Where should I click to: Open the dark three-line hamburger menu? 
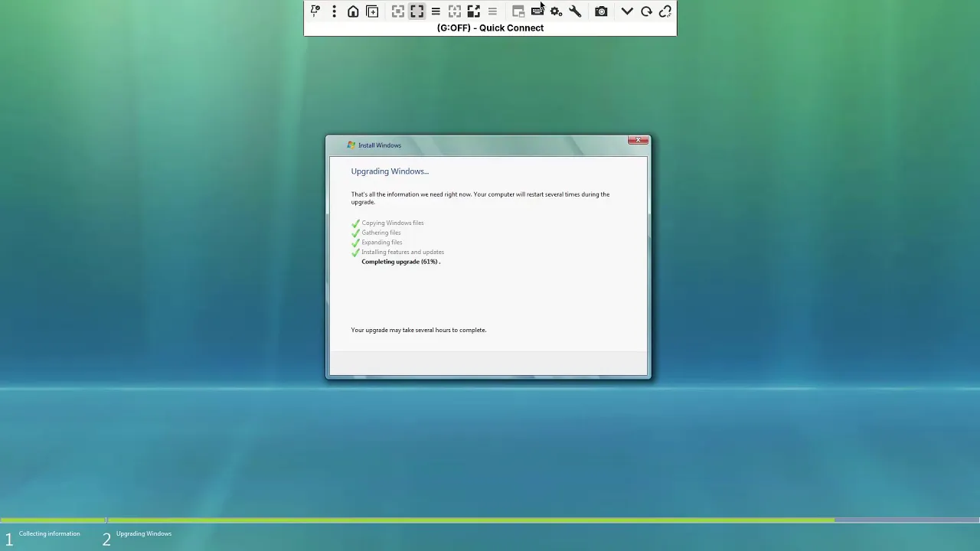click(x=436, y=11)
